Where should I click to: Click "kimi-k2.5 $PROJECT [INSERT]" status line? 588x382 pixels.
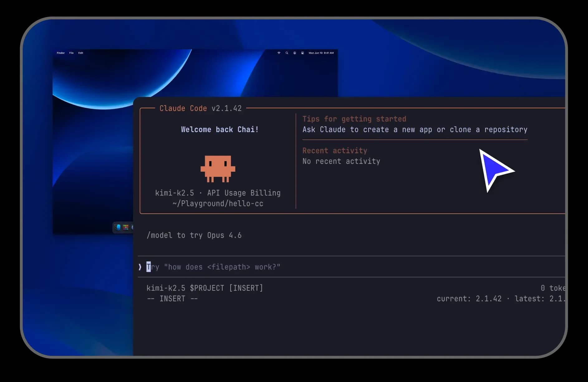click(x=205, y=288)
